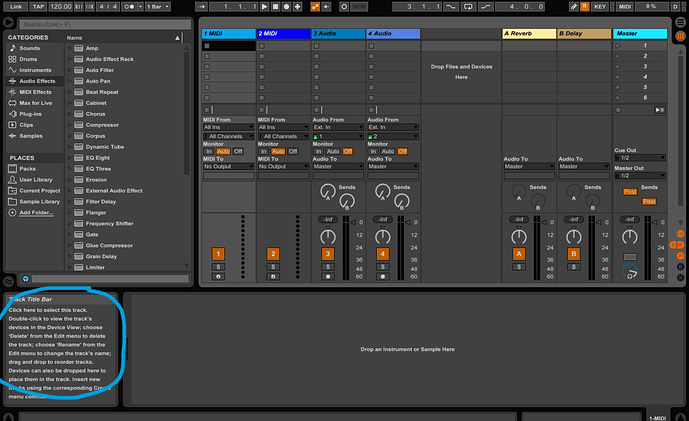Toggle the Mixer section show button
689x421 pixels.
point(680,256)
